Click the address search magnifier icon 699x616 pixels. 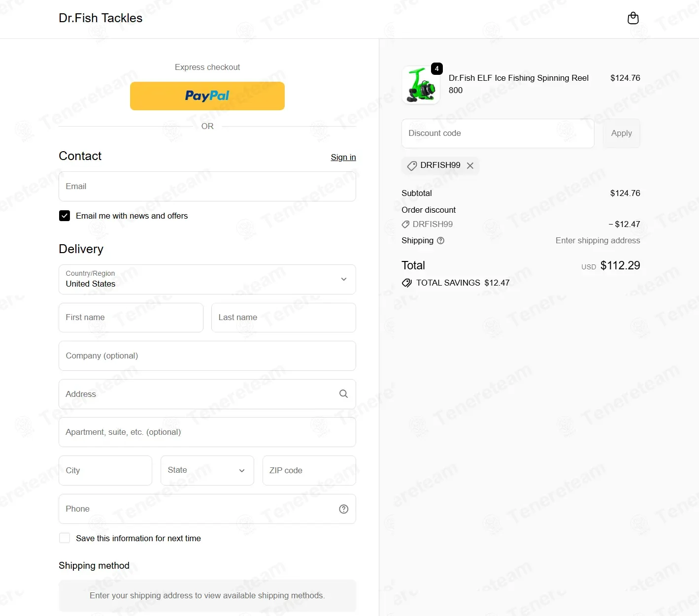click(343, 394)
